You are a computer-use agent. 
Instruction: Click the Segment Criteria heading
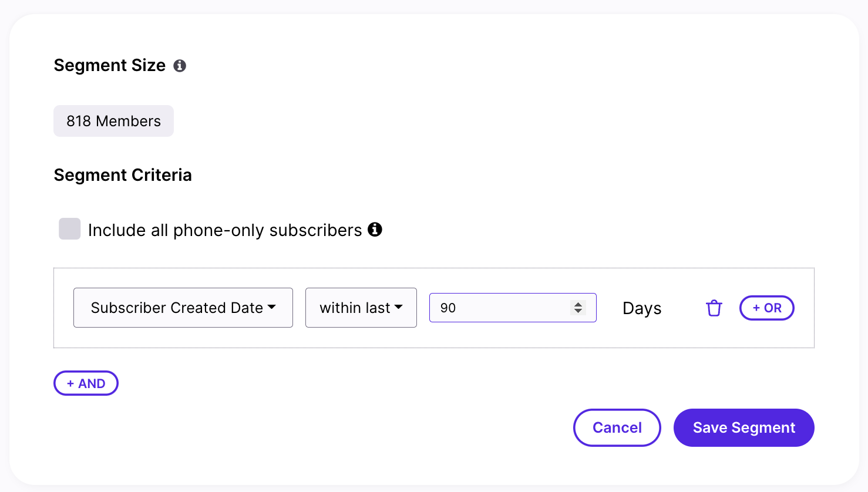[x=123, y=175]
